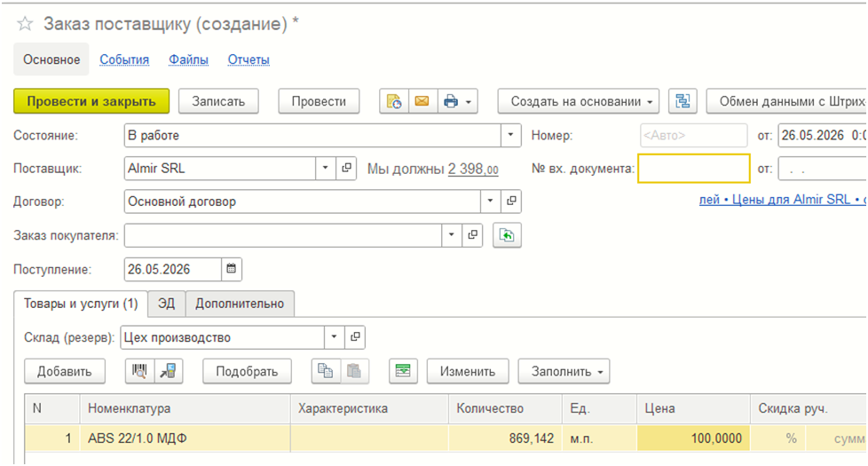Open Цех производство warehouse card icon
Viewport: 868px width, 466px height.
(355, 337)
